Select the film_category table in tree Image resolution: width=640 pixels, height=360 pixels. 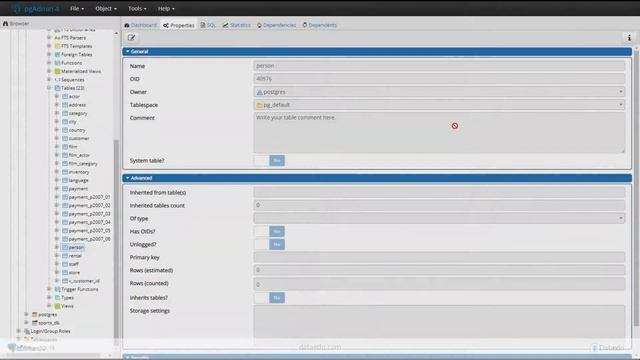point(83,163)
